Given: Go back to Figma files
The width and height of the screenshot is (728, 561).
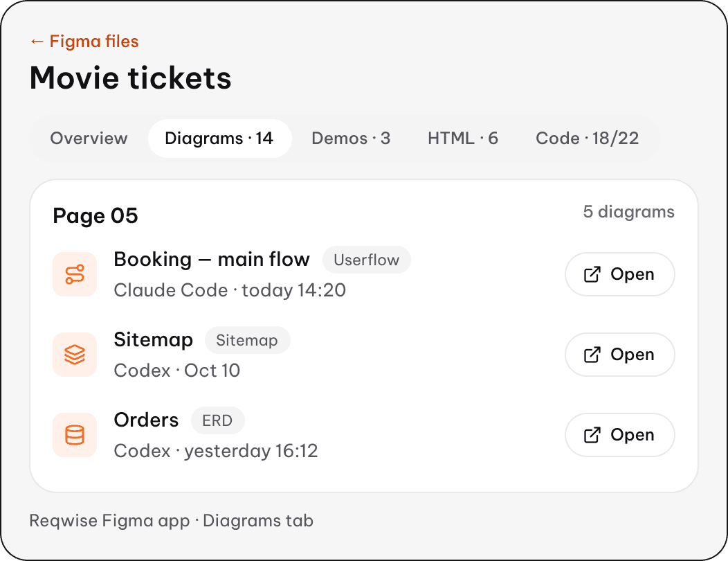Looking at the screenshot, I should [84, 42].
